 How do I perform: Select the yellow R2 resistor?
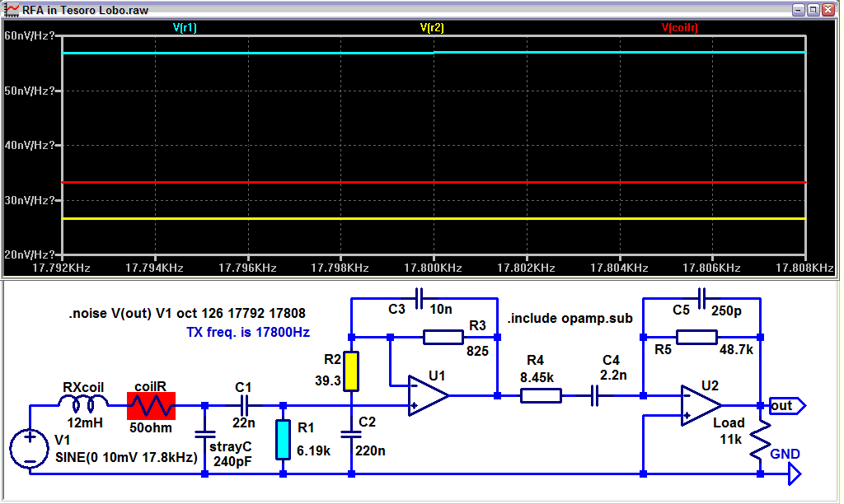[x=351, y=371]
